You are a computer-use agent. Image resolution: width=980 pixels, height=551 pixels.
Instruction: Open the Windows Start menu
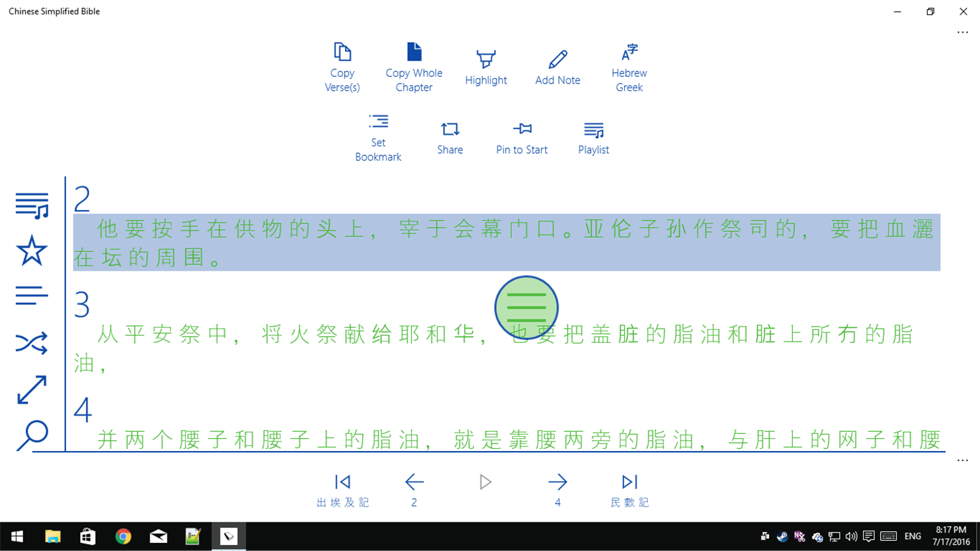coord(16,537)
